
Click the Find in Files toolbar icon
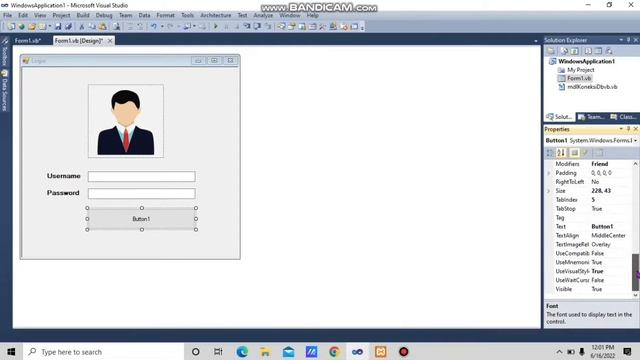pyautogui.click(x=117, y=27)
